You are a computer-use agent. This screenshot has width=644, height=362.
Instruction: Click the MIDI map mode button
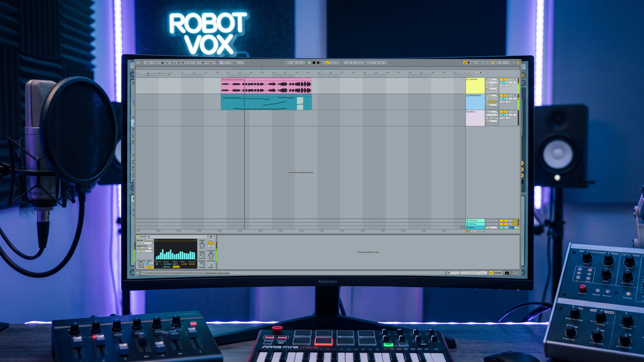[480, 63]
